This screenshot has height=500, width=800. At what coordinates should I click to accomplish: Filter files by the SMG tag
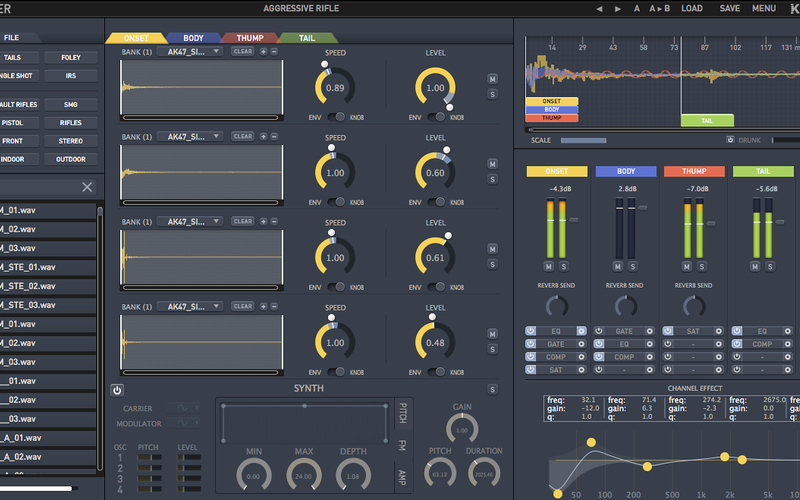(71, 105)
